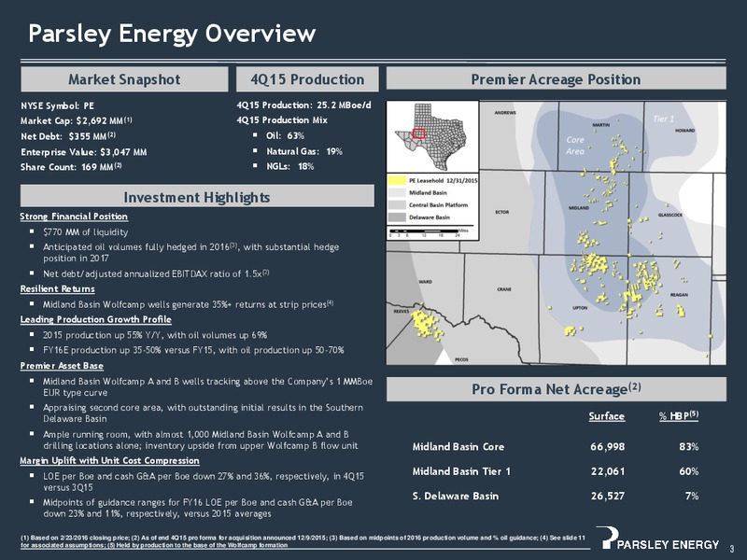The height and width of the screenshot is (560, 747).
Task: Click the '$770 MM of liquidity' bullet
Action: click(85, 231)
